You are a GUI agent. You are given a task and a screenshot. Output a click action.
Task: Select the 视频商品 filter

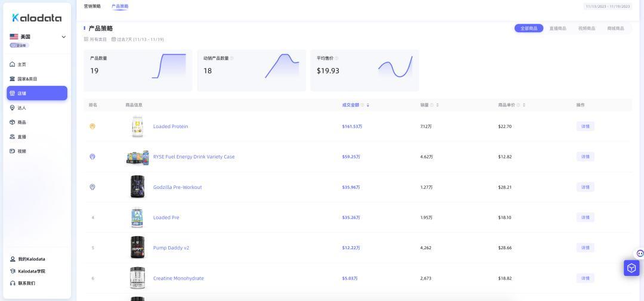[587, 29]
